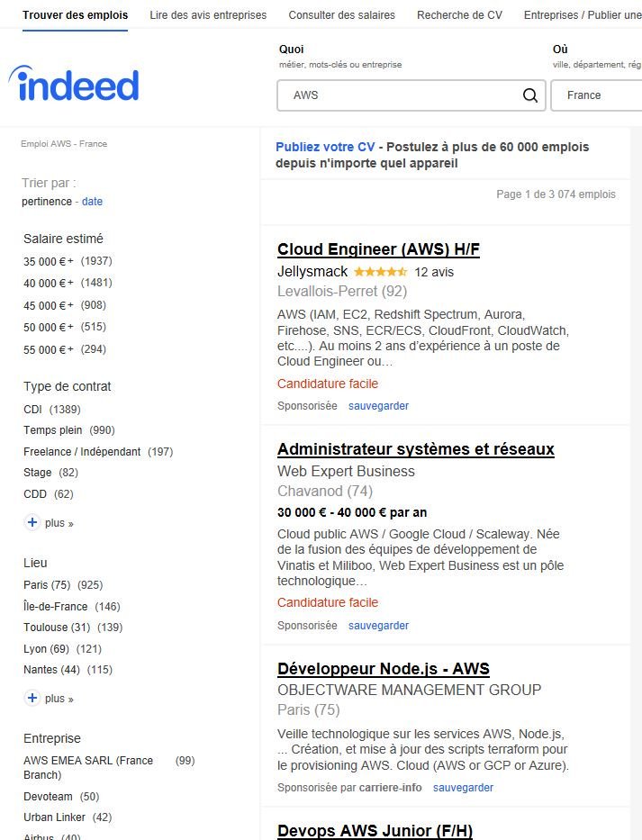Click Candidature facile under Cloud Engineer
The width and height of the screenshot is (642, 840).
328,384
